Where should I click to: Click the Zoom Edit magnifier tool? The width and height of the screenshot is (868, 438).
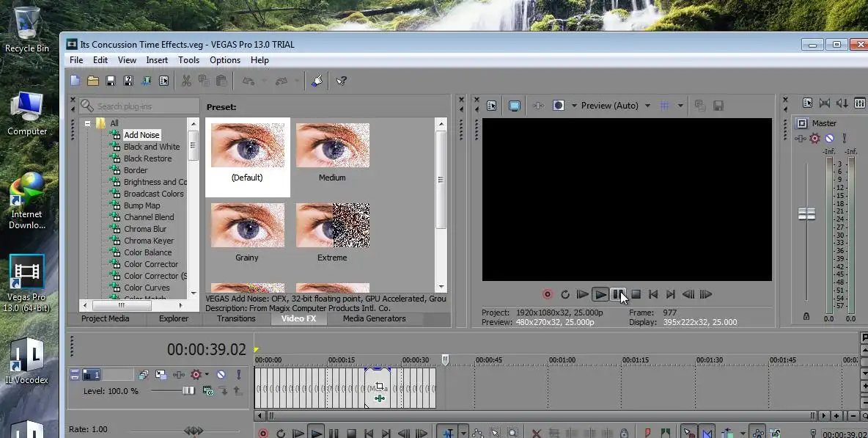512,434
